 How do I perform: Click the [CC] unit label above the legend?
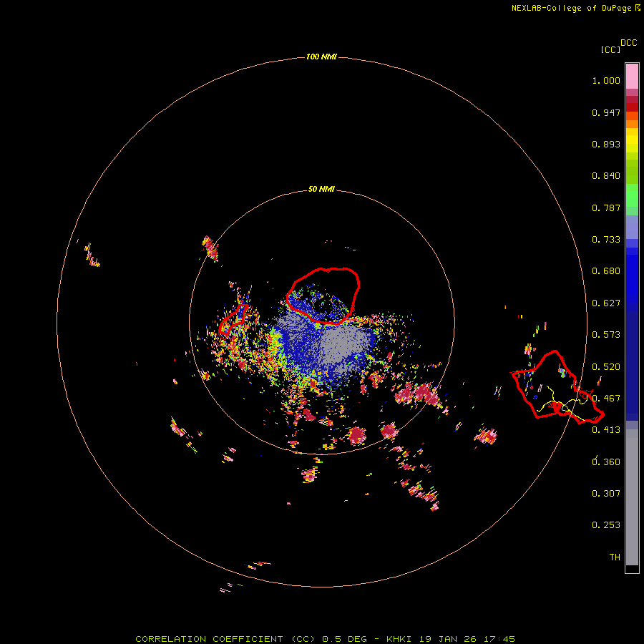click(610, 49)
